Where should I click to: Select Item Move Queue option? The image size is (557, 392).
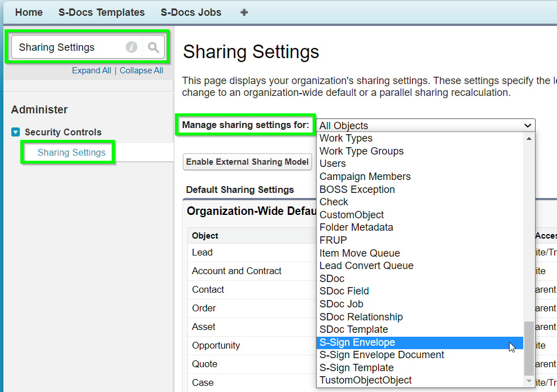tap(419, 253)
